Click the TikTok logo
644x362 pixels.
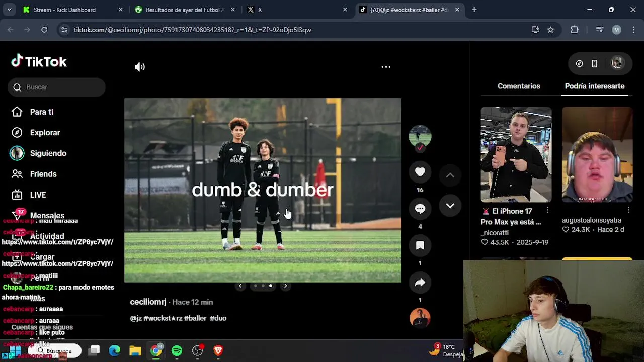[x=39, y=61]
